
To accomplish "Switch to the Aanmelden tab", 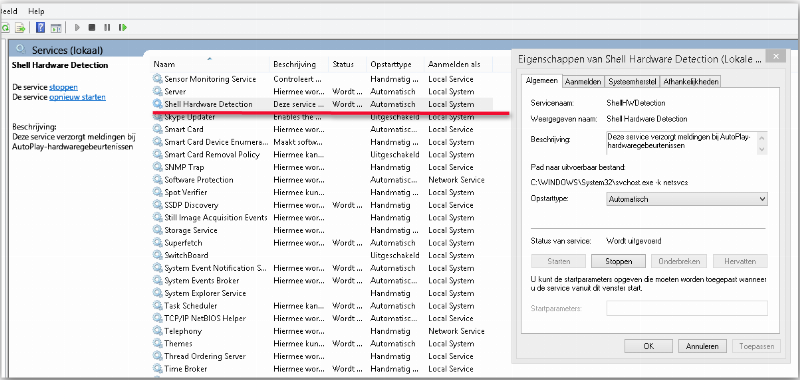I will point(583,82).
